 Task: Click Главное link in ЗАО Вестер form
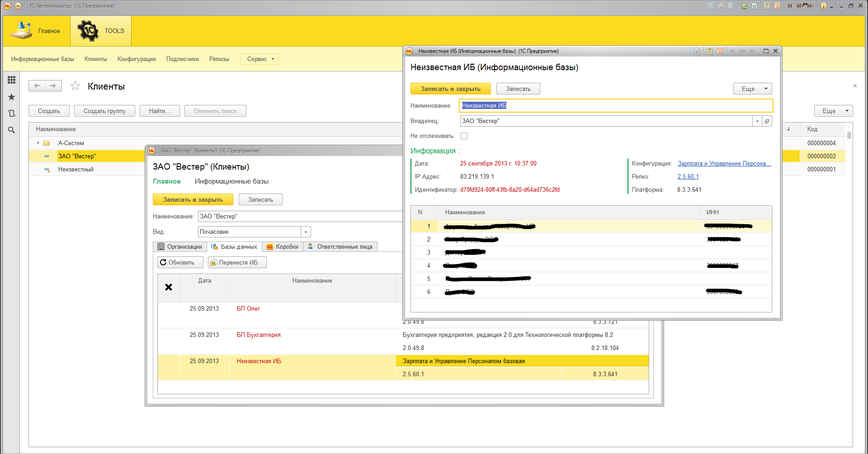167,181
